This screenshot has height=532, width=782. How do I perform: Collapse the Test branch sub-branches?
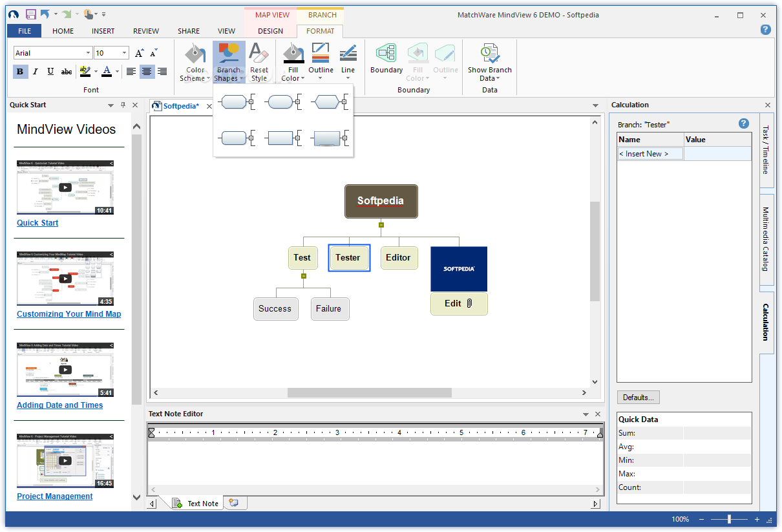pyautogui.click(x=304, y=276)
